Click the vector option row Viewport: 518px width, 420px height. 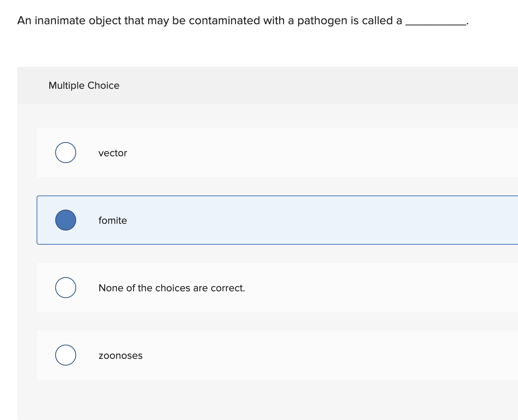224,153
